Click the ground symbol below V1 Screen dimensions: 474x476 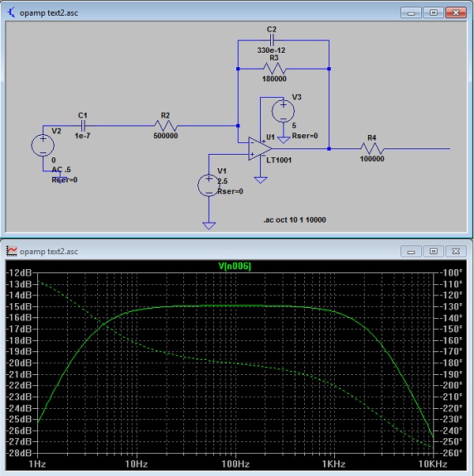tap(208, 226)
